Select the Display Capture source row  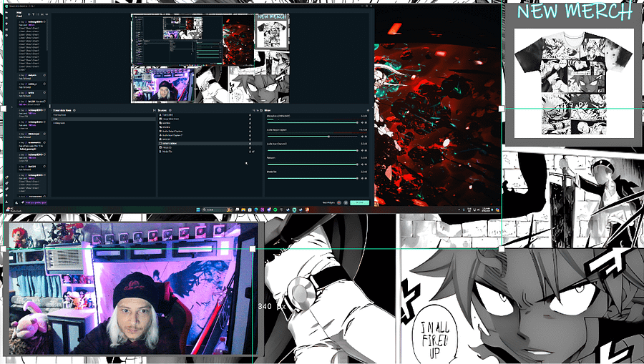[210, 144]
